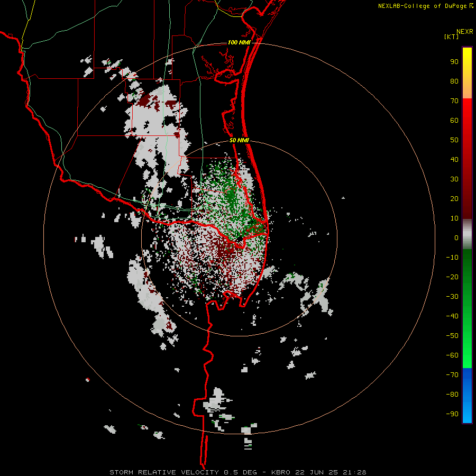The height and width of the screenshot is (476, 476).
Task: Click the 20 value on the velocity scale
Action: [454, 199]
